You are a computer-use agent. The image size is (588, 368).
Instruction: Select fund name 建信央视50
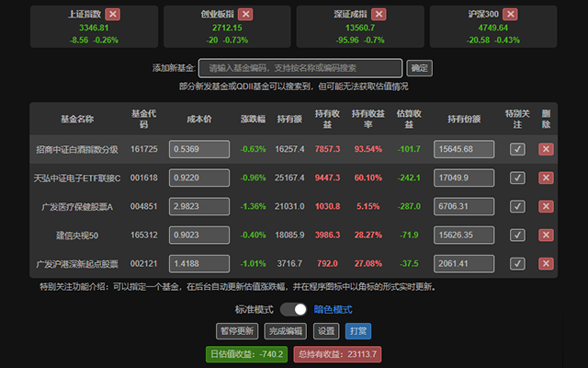pos(77,236)
